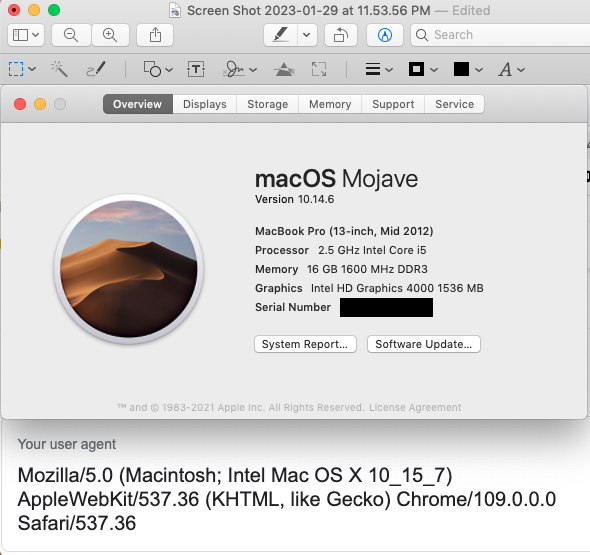Click '16 GB 1600 MHz DDR3' text
Screen dimensions: 590x555
click(x=367, y=269)
